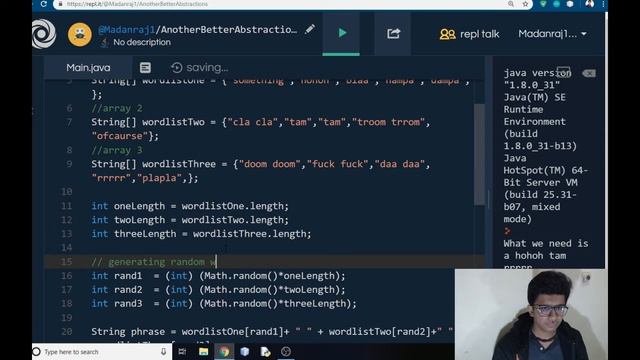Image resolution: width=640 pixels, height=360 pixels.
Task: Click the editor vertical scrollbar thumb
Action: [479, 154]
